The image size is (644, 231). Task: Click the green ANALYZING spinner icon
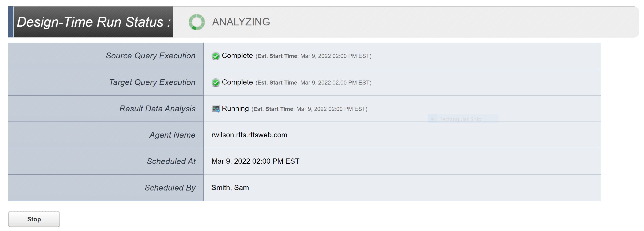pyautogui.click(x=197, y=22)
